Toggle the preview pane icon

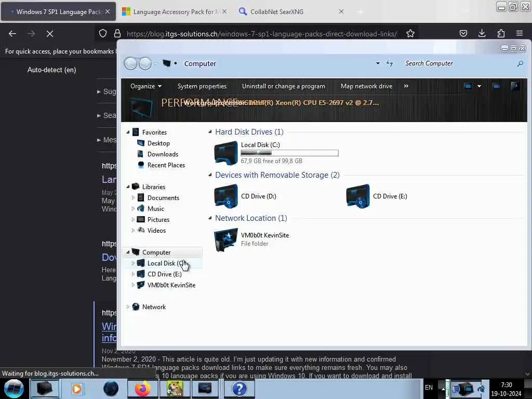(x=496, y=86)
